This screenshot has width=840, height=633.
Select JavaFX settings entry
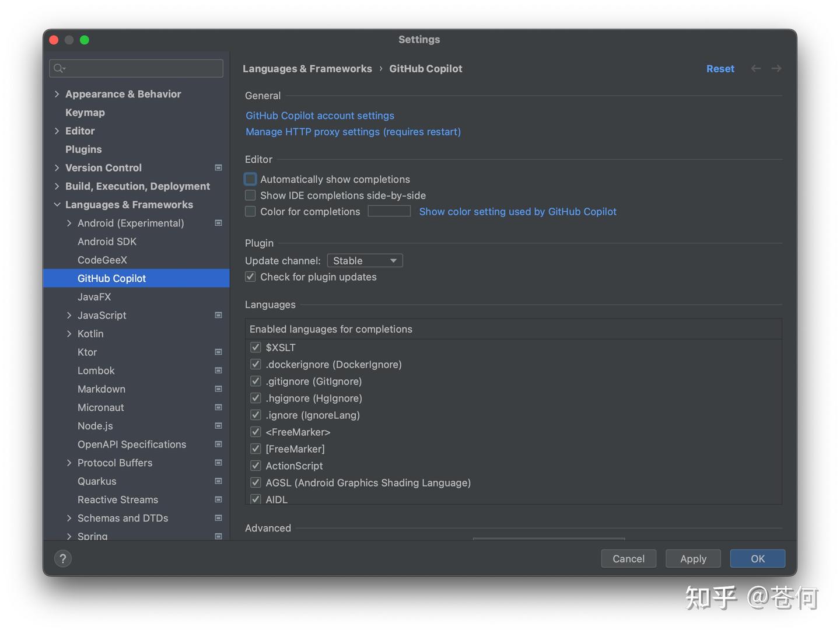(x=94, y=297)
